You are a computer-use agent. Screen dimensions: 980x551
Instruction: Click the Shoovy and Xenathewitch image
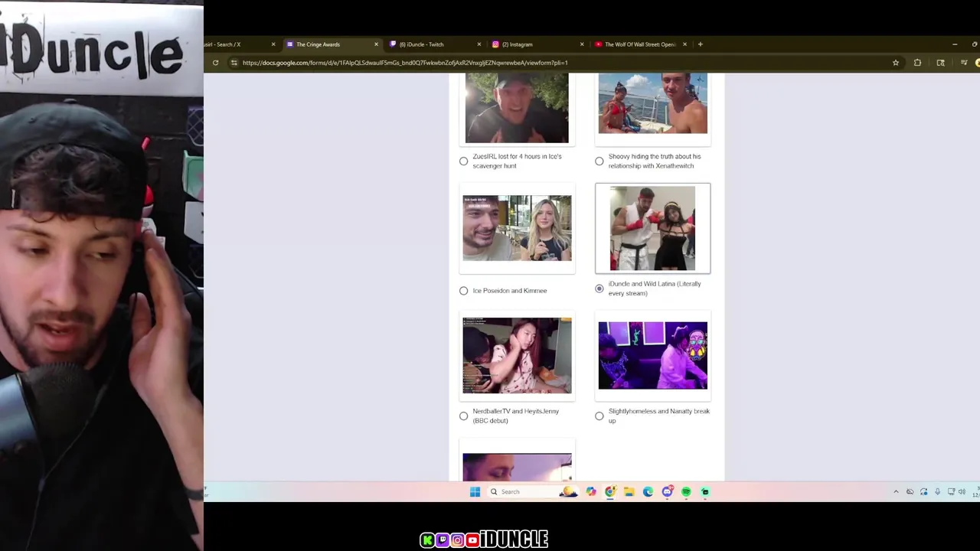pyautogui.click(x=653, y=103)
